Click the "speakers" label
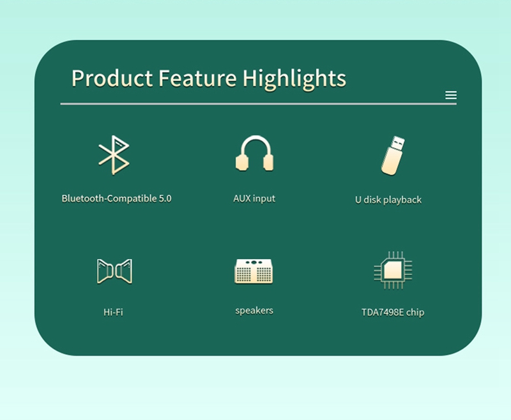The image size is (511, 420). click(254, 311)
